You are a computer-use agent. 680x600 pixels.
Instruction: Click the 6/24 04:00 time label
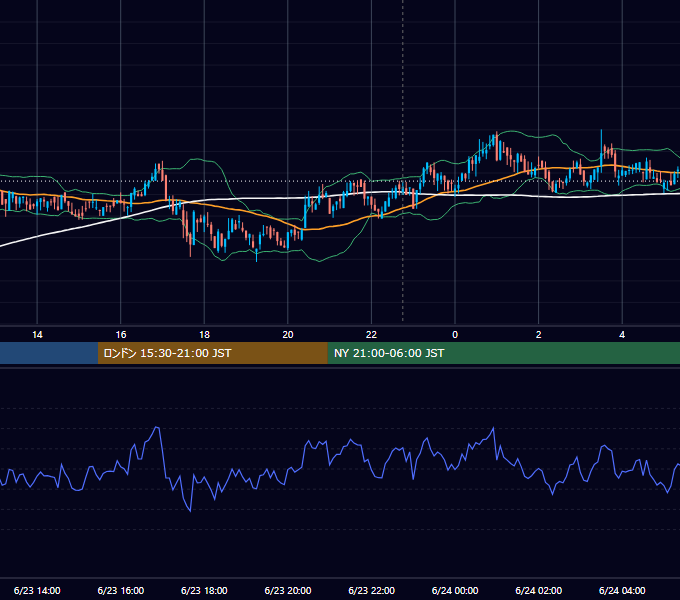click(x=622, y=590)
